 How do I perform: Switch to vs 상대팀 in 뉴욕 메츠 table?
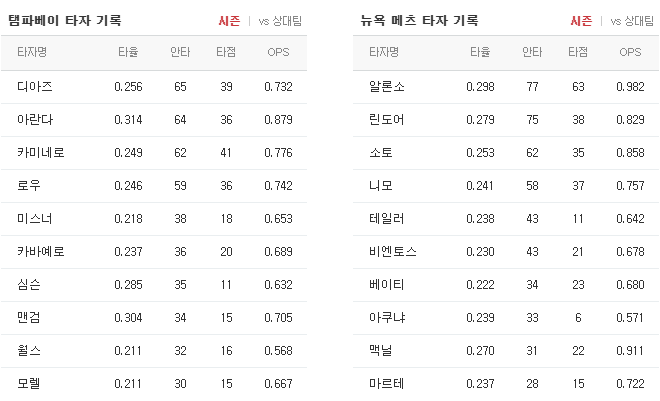tap(632, 21)
